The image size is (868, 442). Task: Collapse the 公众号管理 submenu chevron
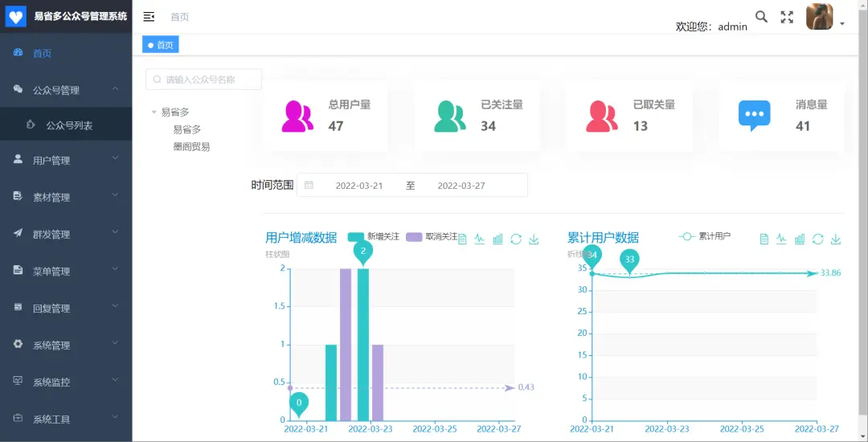point(115,88)
